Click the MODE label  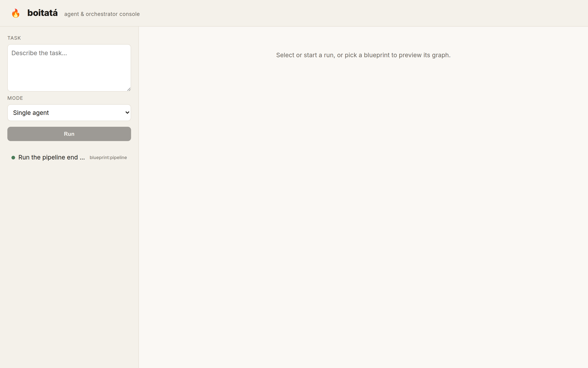tap(15, 98)
